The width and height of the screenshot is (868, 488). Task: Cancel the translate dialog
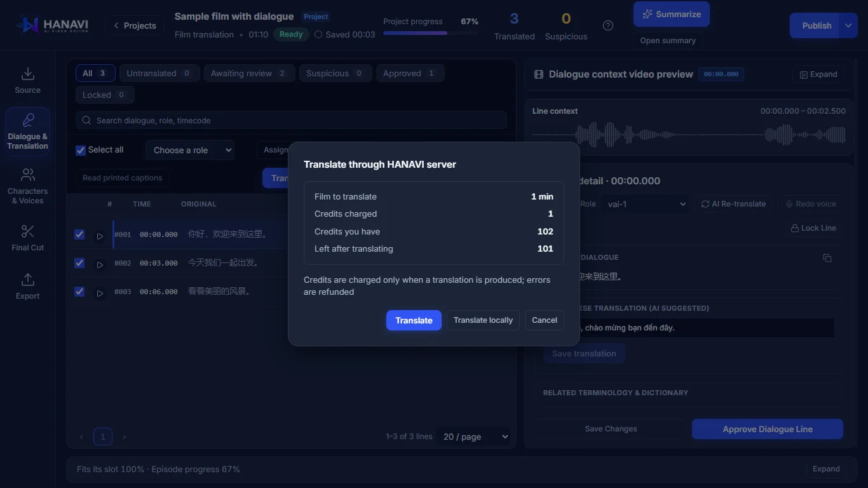545,320
